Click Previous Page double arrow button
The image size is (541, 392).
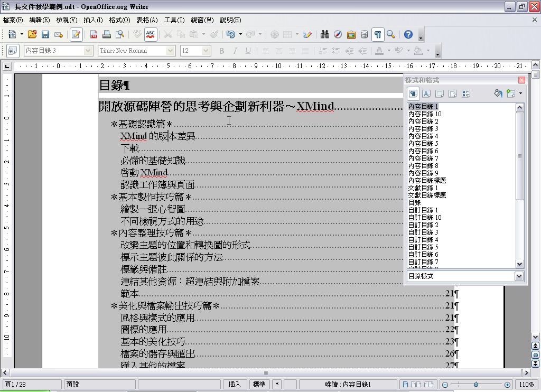coord(535,346)
